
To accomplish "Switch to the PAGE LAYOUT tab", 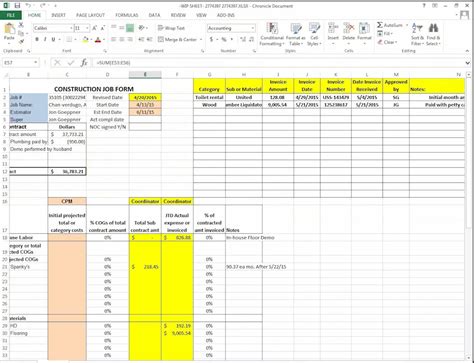I will coord(90,15).
